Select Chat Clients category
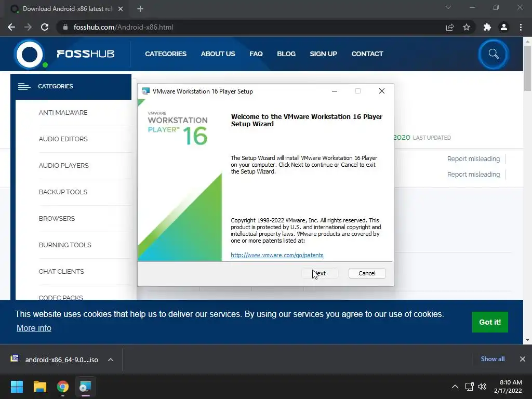 (x=61, y=271)
